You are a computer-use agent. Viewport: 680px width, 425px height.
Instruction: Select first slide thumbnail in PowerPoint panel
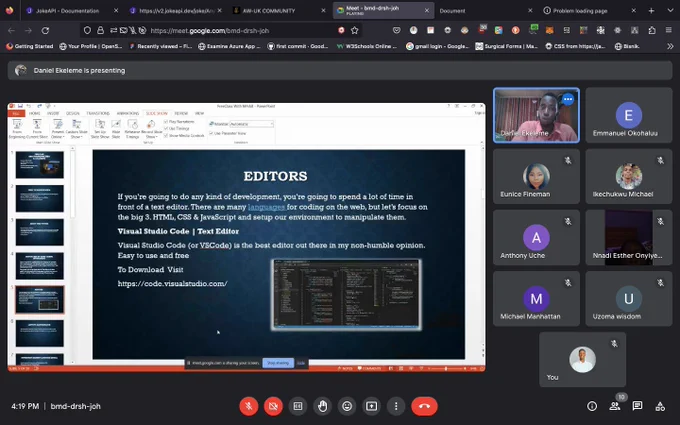[39, 165]
